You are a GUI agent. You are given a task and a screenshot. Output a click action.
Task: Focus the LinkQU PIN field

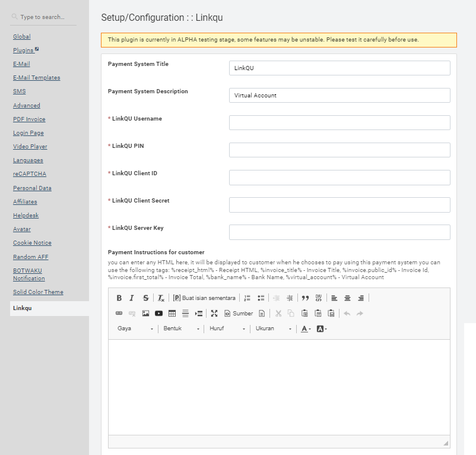coord(339,150)
